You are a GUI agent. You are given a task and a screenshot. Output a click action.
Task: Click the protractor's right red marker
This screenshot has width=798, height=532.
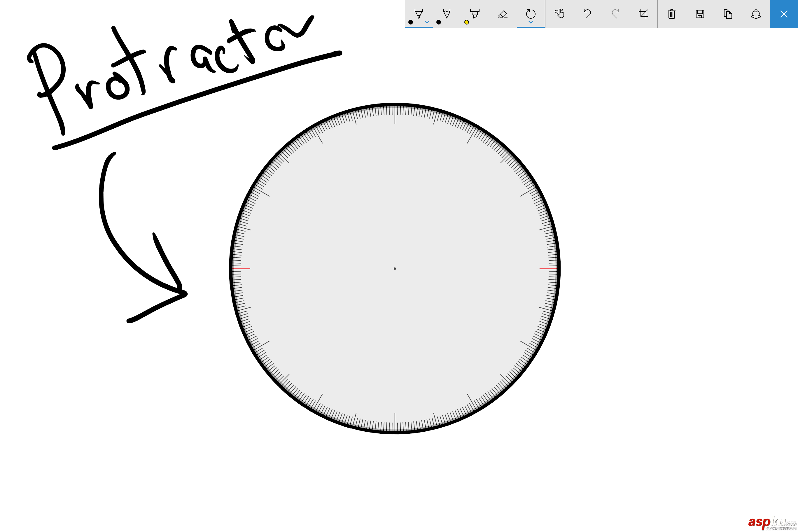[548, 269]
